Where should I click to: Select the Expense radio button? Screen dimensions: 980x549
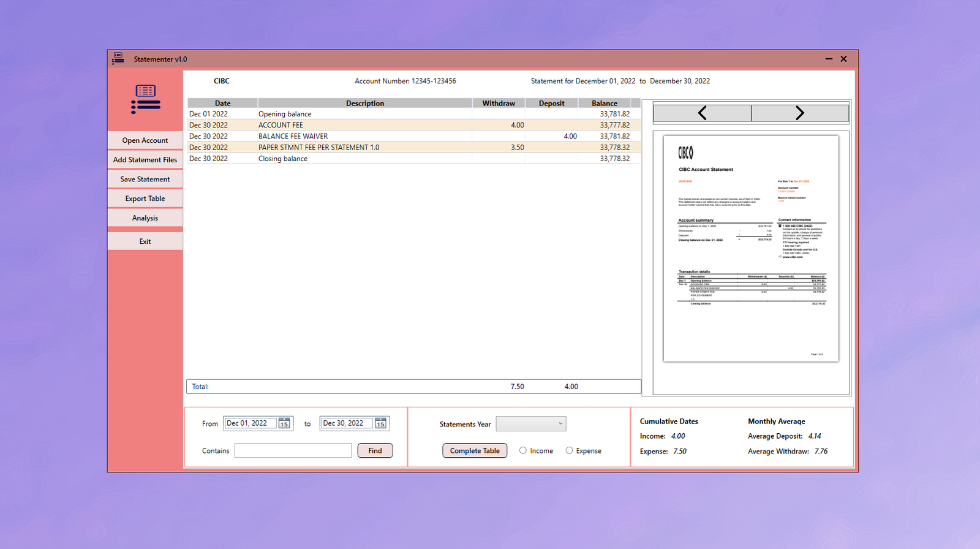(x=570, y=450)
